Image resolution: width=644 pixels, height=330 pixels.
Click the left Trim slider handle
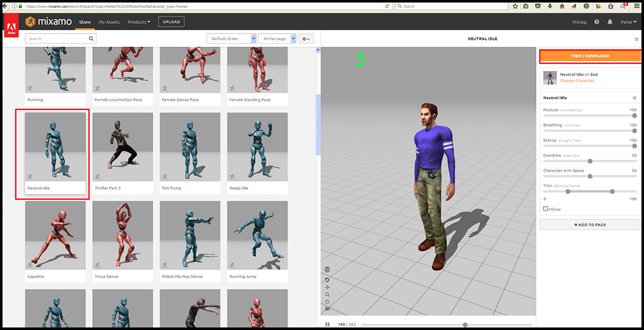568,192
